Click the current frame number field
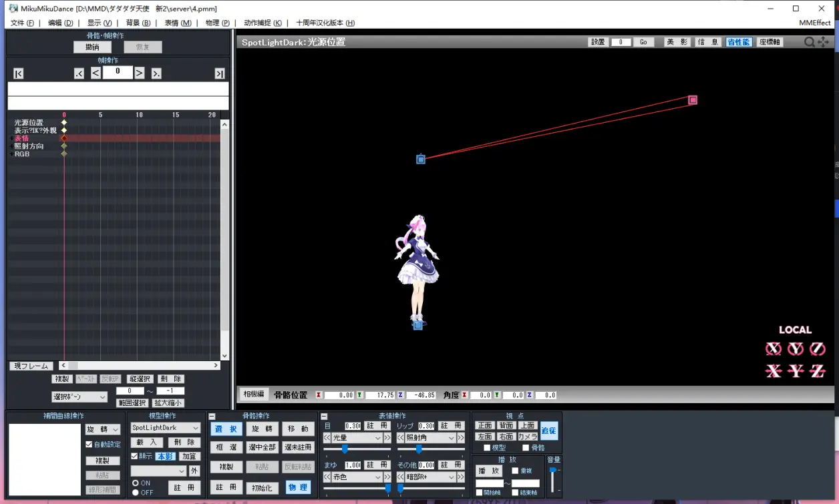The height and width of the screenshot is (504, 839). 118,71
